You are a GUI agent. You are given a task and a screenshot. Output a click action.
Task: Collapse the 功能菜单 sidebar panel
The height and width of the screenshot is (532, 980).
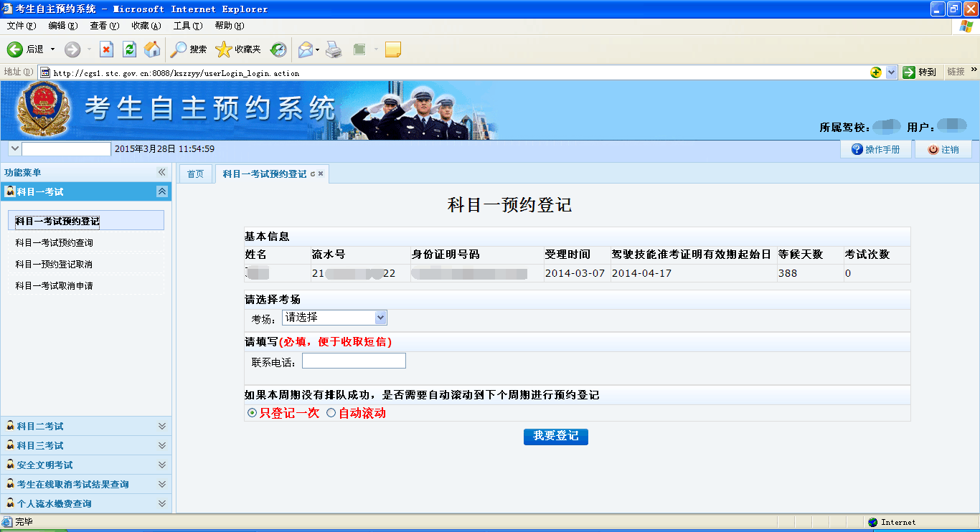click(161, 173)
